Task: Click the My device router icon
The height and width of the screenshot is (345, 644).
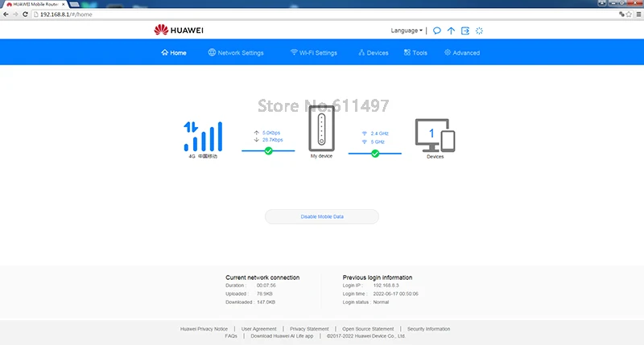Action: click(x=321, y=129)
